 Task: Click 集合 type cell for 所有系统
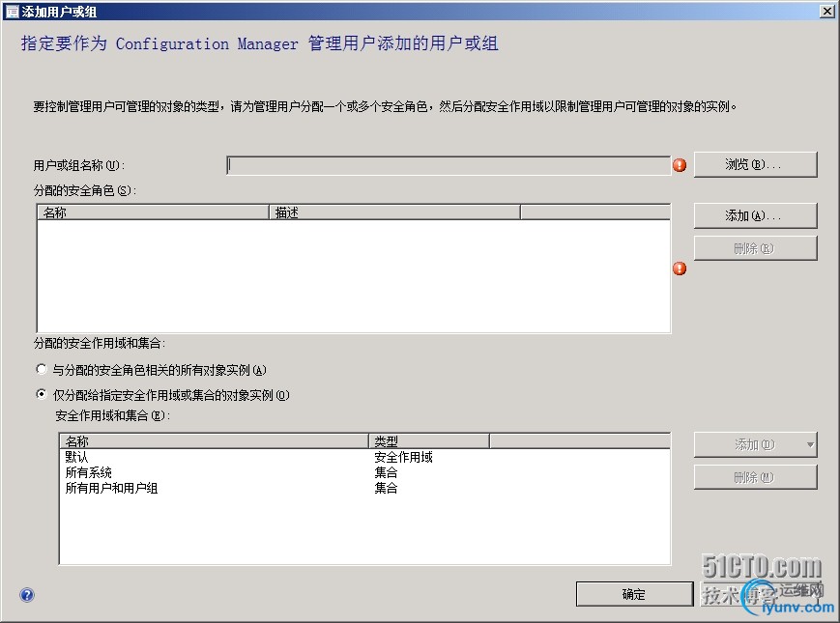(386, 472)
